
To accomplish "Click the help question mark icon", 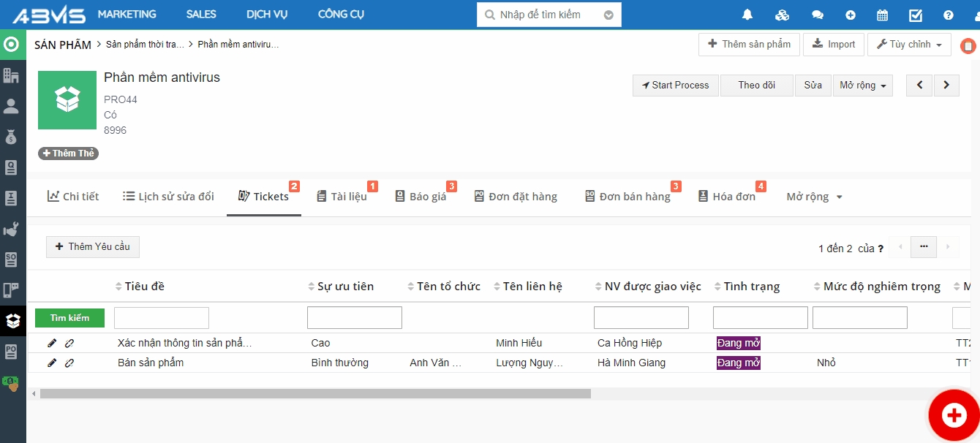I will click(949, 15).
